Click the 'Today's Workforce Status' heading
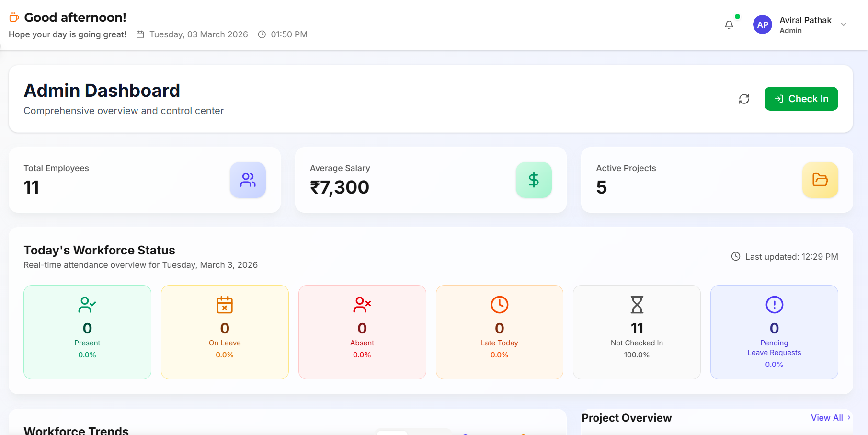 click(99, 250)
